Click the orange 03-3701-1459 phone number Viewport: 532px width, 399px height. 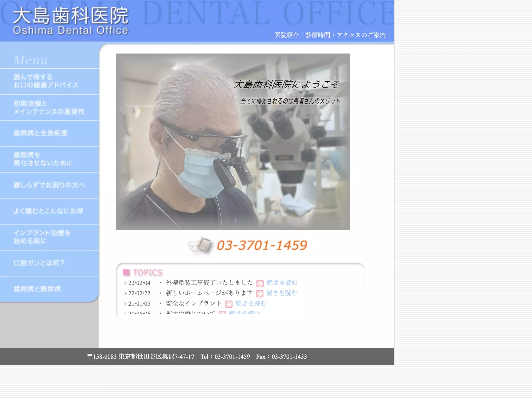point(262,245)
